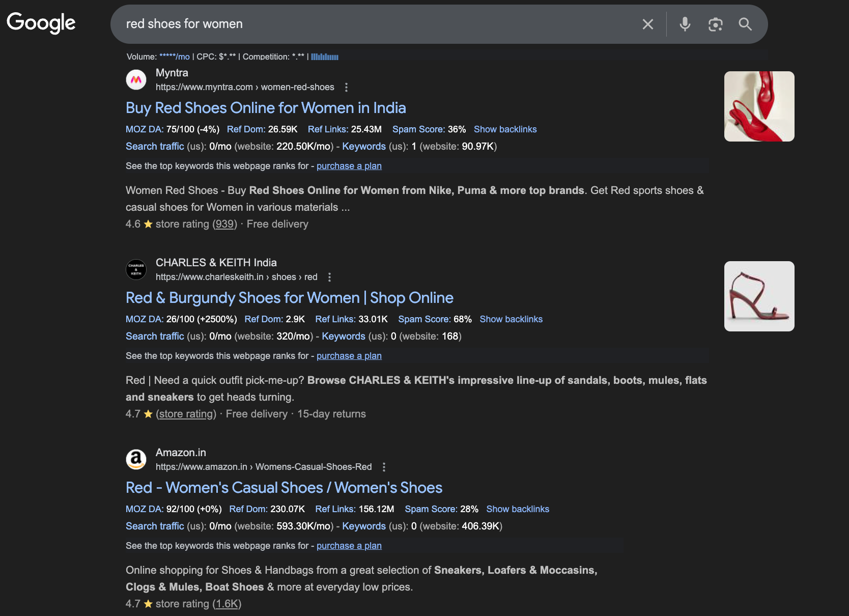This screenshot has height=616, width=849.
Task: Open 'Red & Burgundy Shoes for Women | Shop Online'
Action: point(290,298)
